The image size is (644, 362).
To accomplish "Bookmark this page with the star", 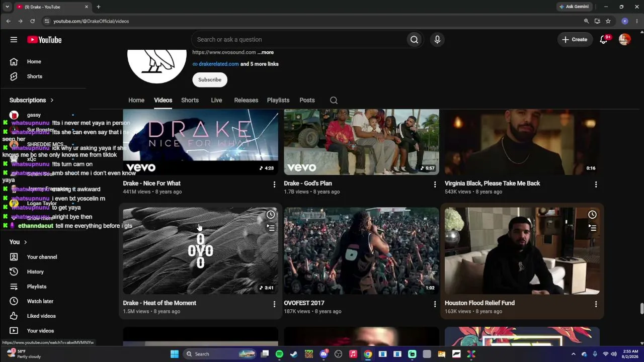I will (x=608, y=21).
